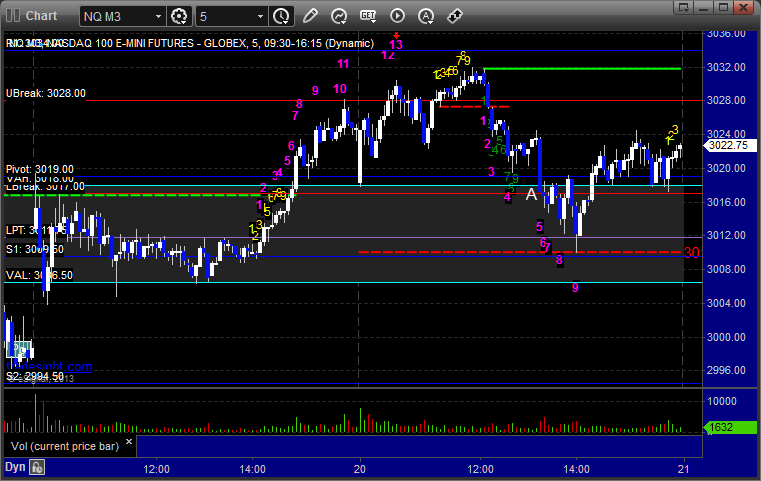Viewport: 761px width, 481px height.
Task: Click the green volume marker 1632
Action: (x=730, y=427)
